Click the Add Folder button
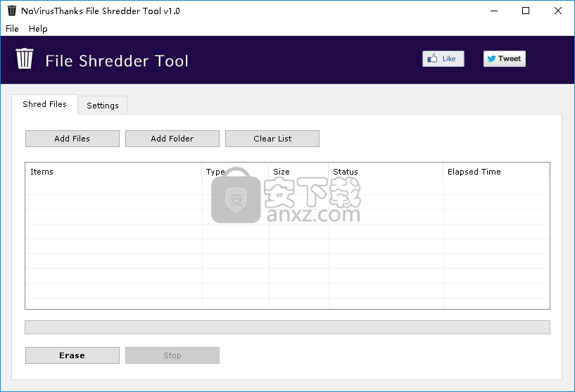 click(x=172, y=139)
